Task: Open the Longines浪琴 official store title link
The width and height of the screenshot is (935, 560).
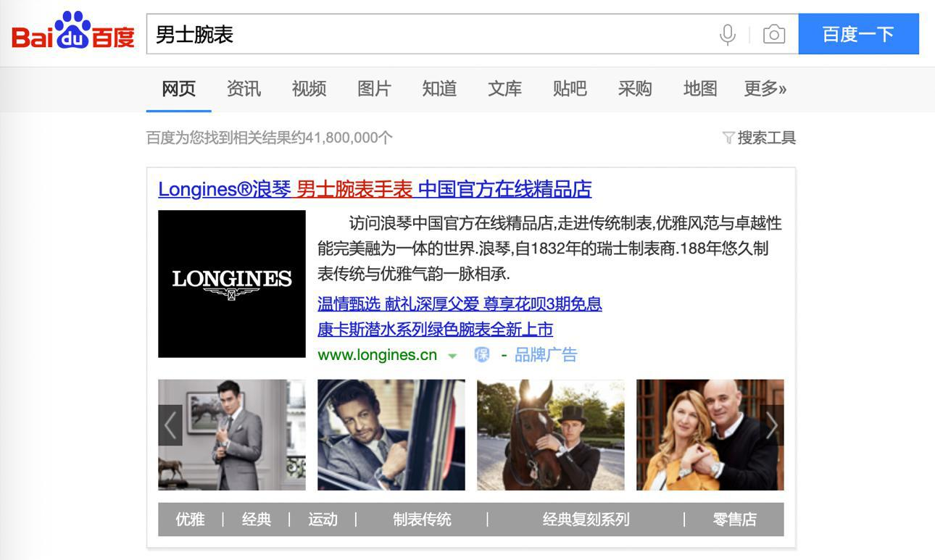Action: click(375, 189)
